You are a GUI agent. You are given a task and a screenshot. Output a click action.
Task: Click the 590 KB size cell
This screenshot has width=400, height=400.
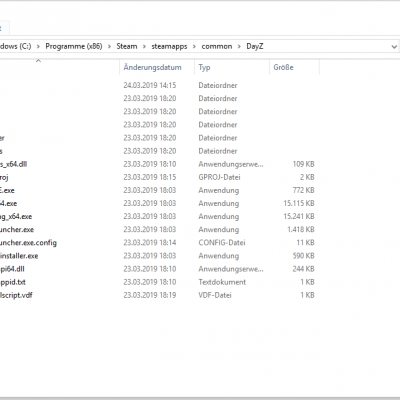pos(303,256)
